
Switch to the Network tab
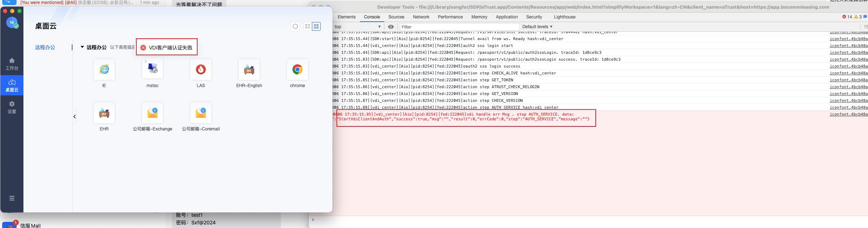pos(421,17)
